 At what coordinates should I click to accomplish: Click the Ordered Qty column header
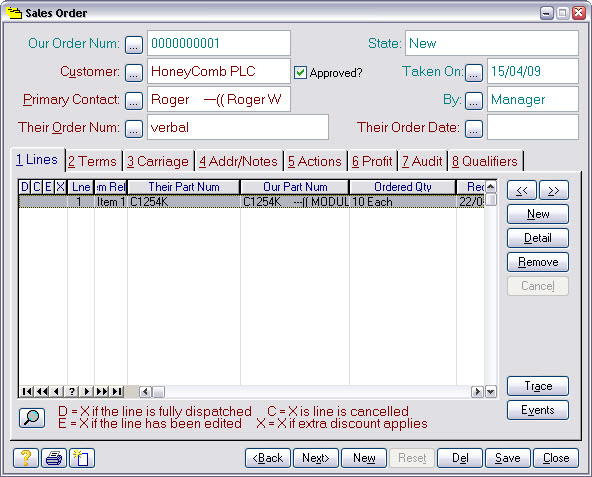point(403,187)
